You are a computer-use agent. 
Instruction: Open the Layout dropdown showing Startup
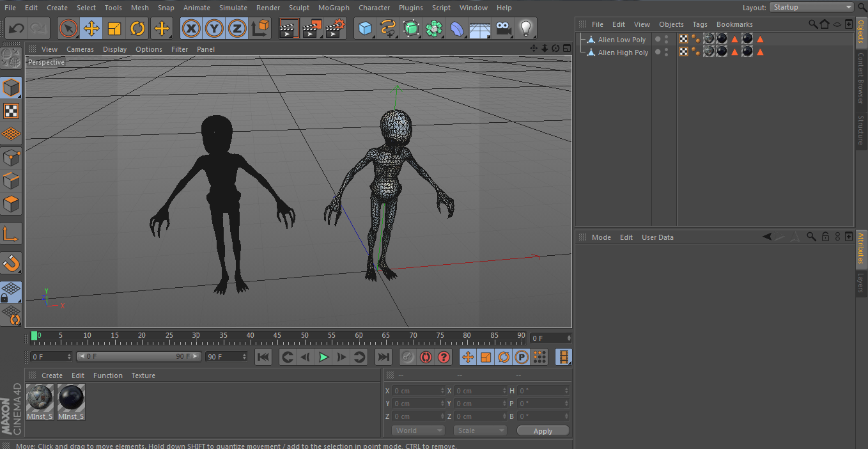click(x=812, y=7)
